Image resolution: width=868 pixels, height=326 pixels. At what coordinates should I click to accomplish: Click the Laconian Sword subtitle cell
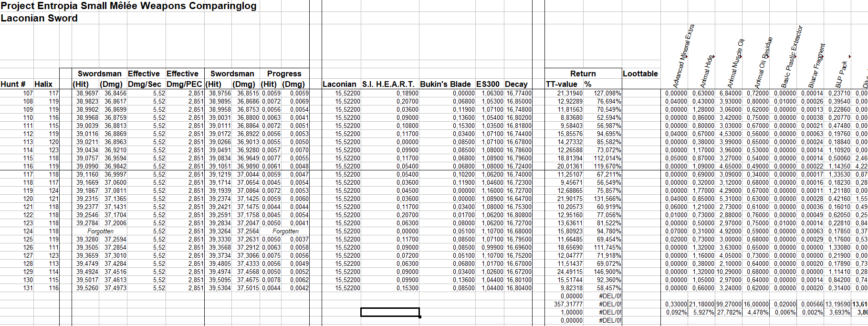click(x=39, y=19)
